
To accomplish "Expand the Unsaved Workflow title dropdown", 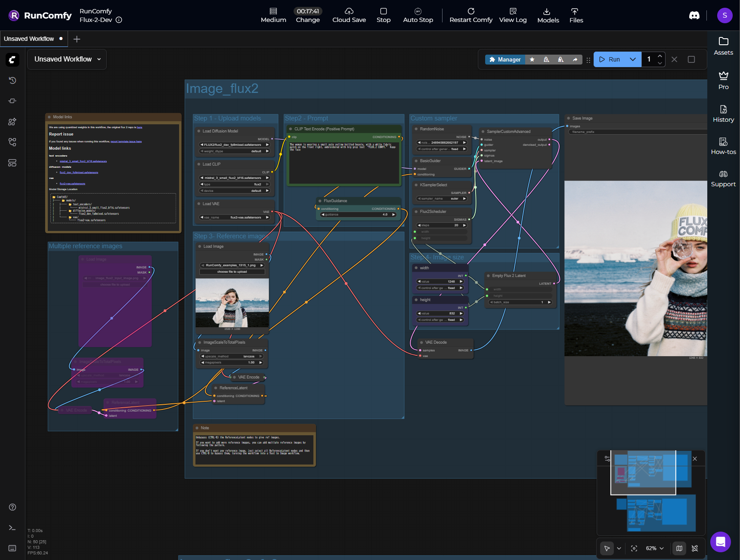I will [x=99, y=59].
